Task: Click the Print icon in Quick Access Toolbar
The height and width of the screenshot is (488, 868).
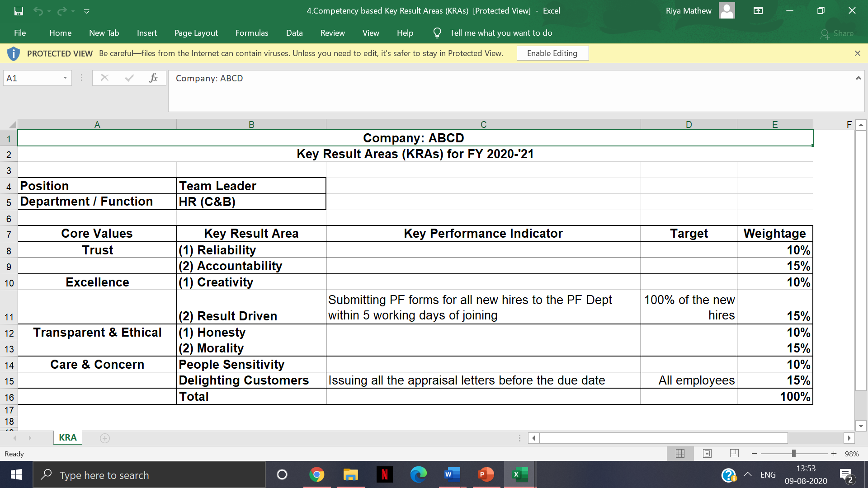Action: coord(86,11)
